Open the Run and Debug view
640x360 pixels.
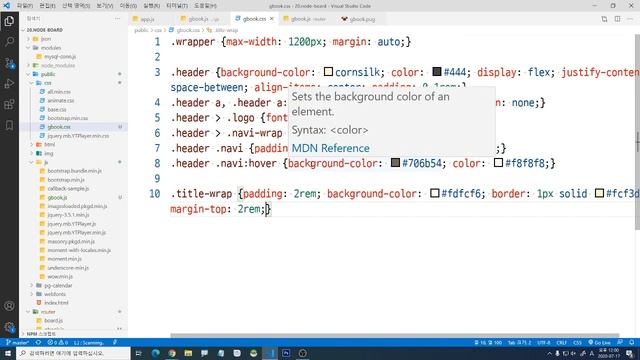pyautogui.click(x=9, y=84)
